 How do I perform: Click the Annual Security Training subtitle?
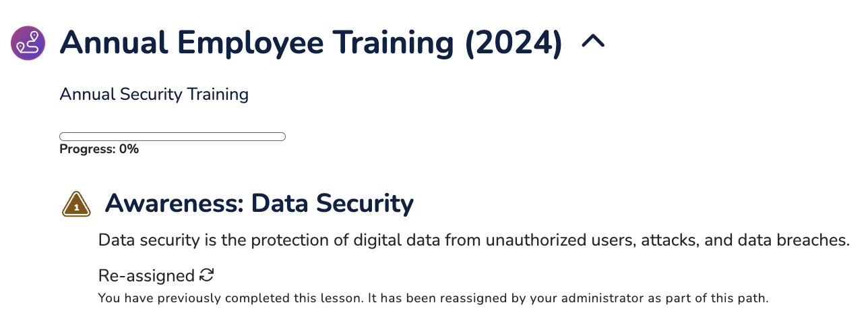(x=154, y=94)
